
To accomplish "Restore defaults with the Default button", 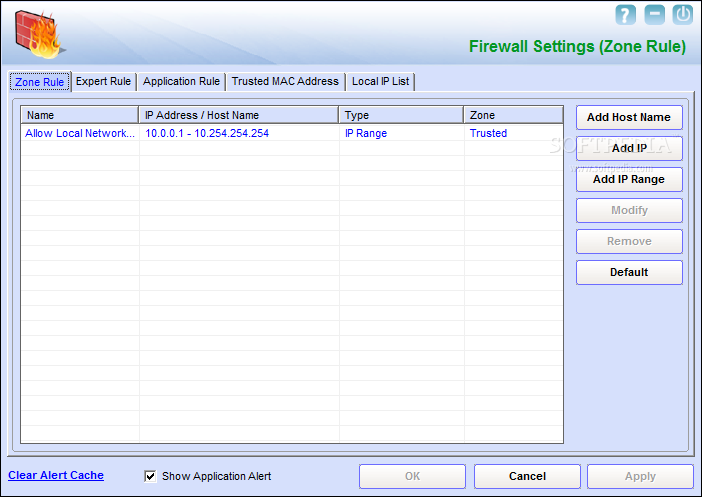I will point(629,272).
